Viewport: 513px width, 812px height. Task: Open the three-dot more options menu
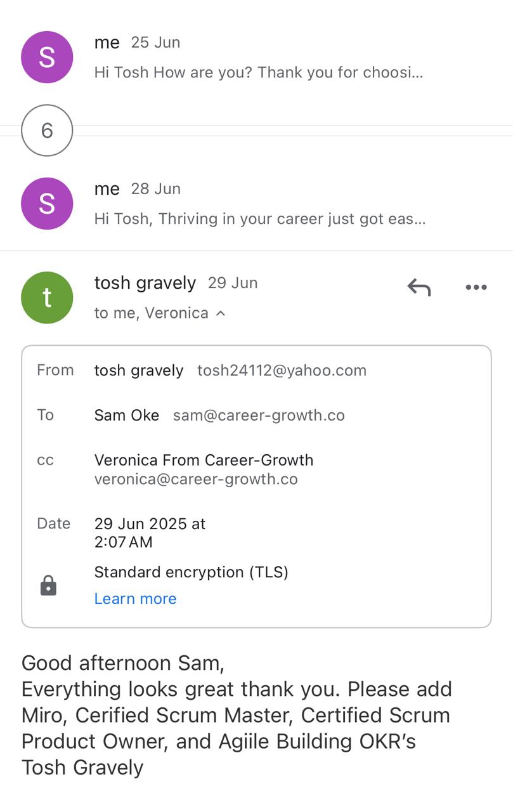(x=476, y=288)
